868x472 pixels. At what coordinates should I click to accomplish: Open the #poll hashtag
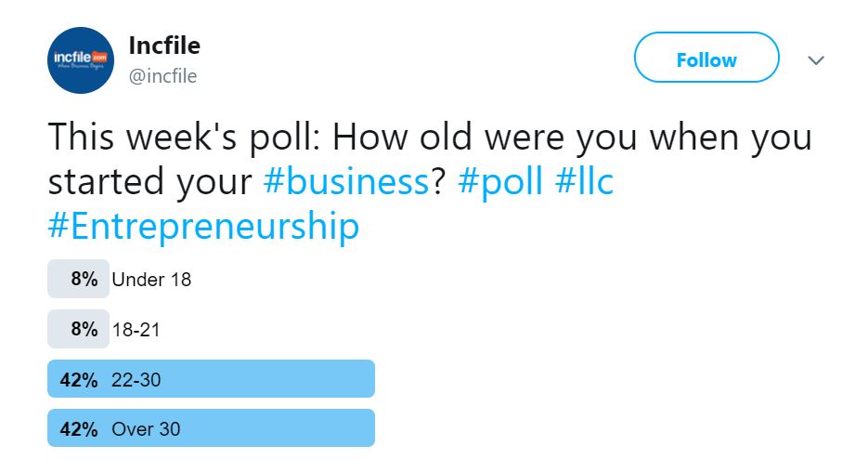500,182
